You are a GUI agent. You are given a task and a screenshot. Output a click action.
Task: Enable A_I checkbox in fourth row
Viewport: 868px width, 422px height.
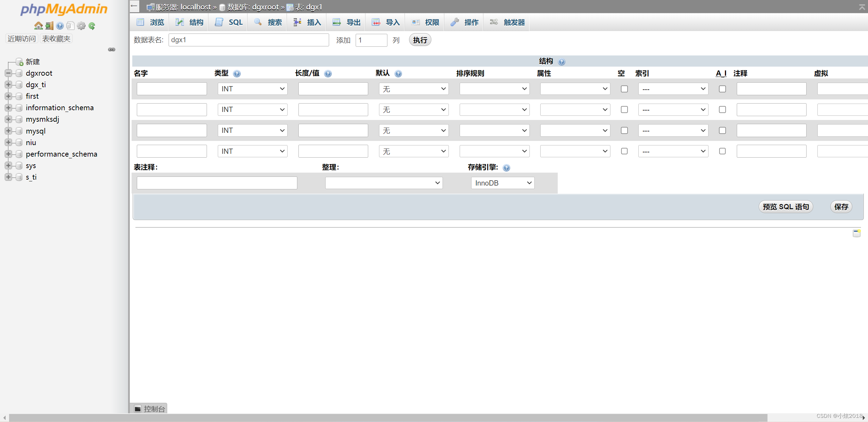click(722, 151)
